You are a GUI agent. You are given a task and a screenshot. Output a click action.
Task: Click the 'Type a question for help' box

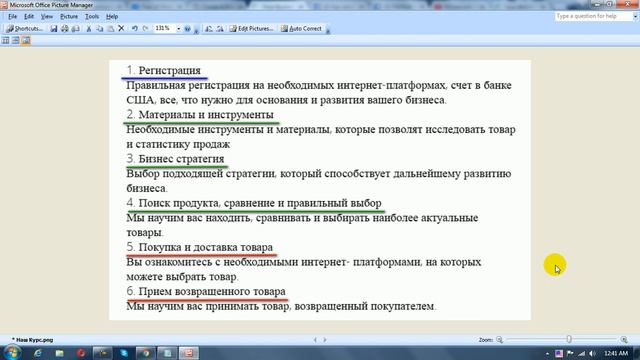(593, 16)
